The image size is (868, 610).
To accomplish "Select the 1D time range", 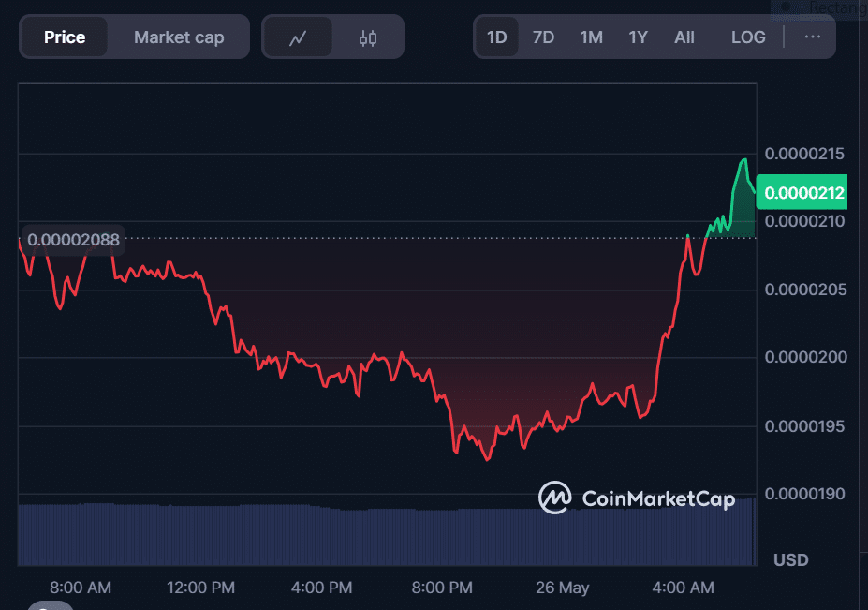I will pos(496,37).
